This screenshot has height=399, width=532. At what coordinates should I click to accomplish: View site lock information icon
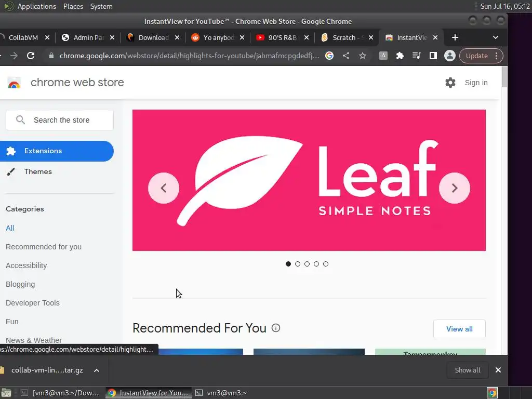(51, 56)
